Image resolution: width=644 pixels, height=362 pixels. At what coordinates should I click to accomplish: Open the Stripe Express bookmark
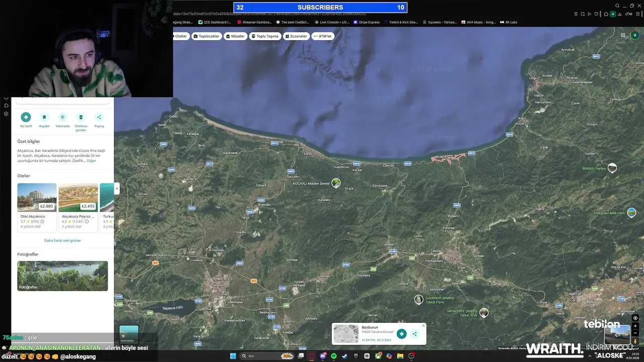(x=367, y=22)
